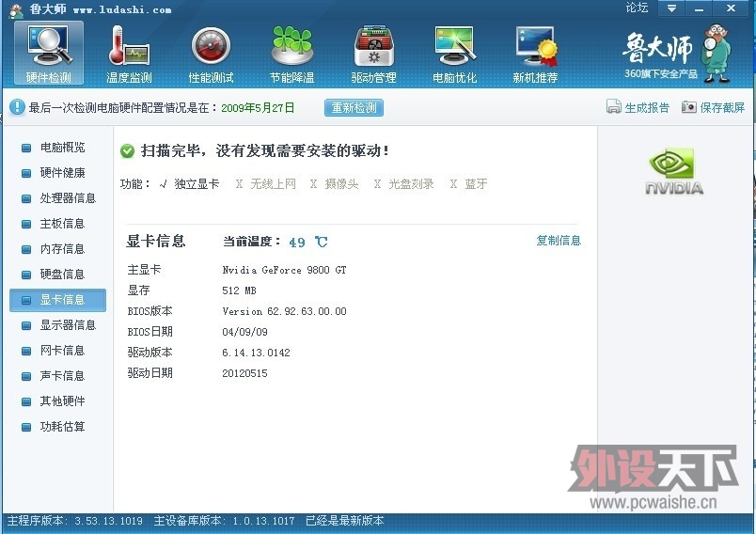The image size is (756, 534).
Task: Click the 摄像头 feature label
Action: pos(342,183)
